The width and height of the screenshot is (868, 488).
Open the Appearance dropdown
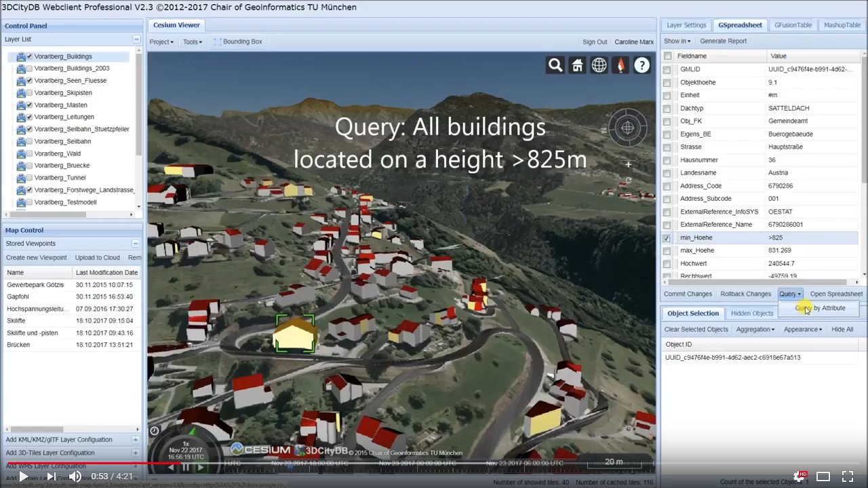(x=803, y=329)
